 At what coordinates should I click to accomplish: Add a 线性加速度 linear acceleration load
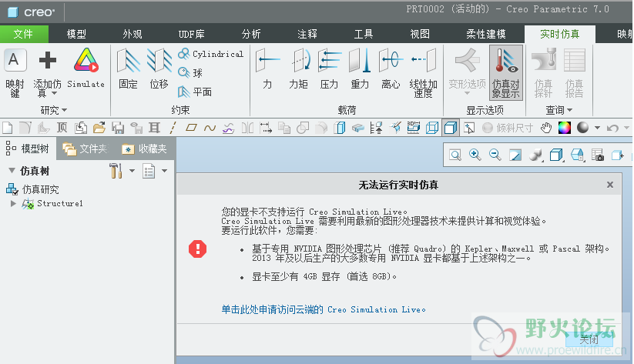pyautogui.click(x=424, y=72)
